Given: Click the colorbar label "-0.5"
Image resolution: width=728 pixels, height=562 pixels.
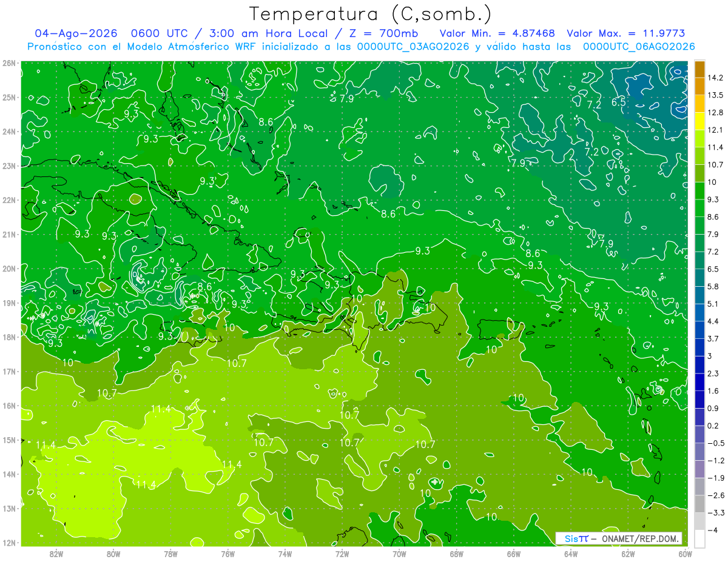Looking at the screenshot, I should 716,443.
